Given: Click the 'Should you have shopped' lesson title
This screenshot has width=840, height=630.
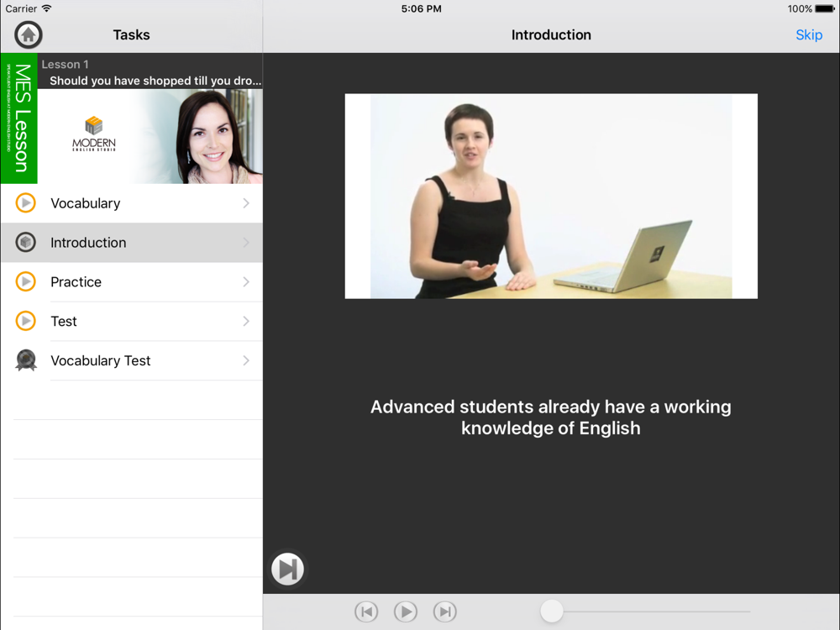Looking at the screenshot, I should point(155,81).
